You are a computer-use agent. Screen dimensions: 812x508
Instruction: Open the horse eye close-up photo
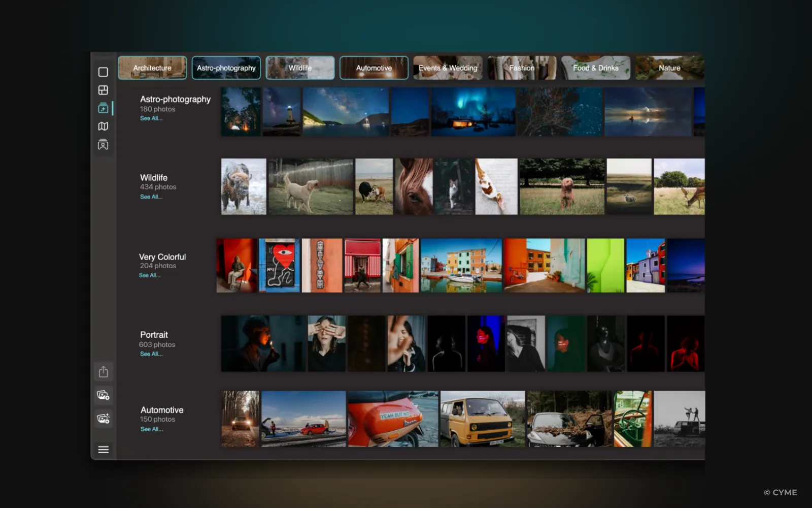414,186
